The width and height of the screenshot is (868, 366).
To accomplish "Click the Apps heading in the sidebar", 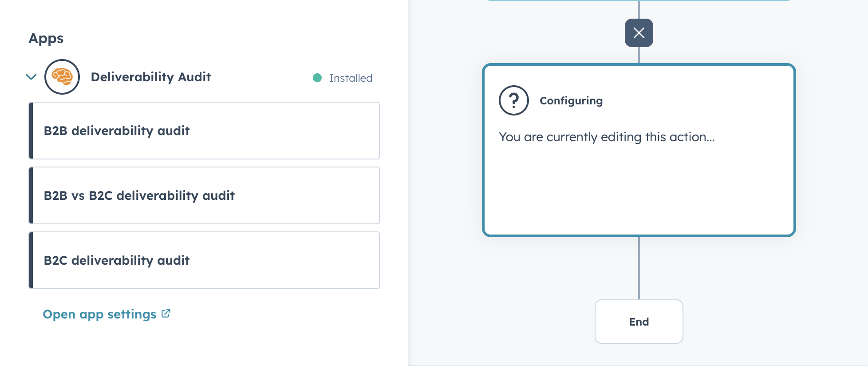I will 46,39.
